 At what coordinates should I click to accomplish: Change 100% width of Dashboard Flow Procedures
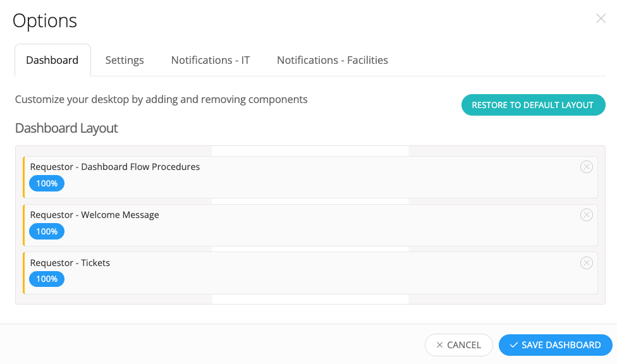(47, 183)
